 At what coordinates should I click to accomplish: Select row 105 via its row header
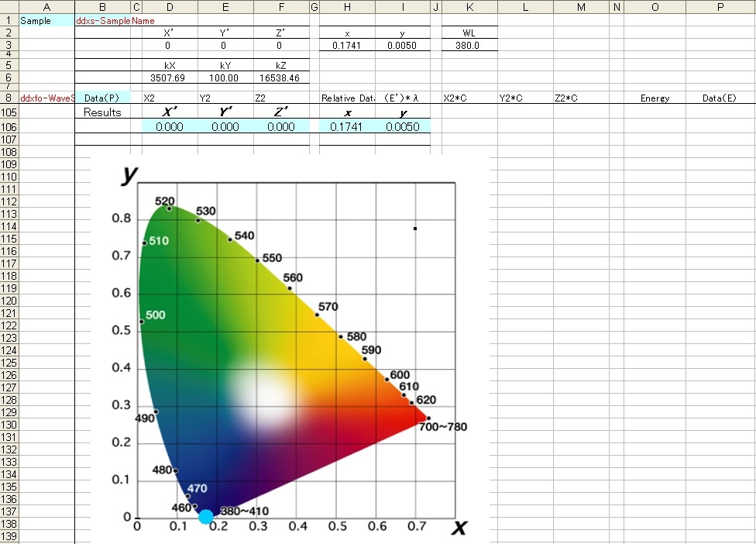[x=9, y=112]
